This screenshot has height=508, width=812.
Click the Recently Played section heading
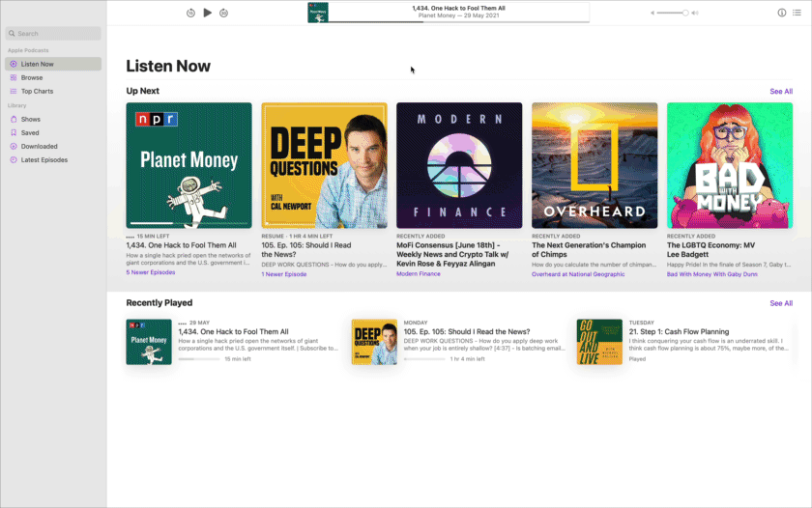click(x=159, y=303)
